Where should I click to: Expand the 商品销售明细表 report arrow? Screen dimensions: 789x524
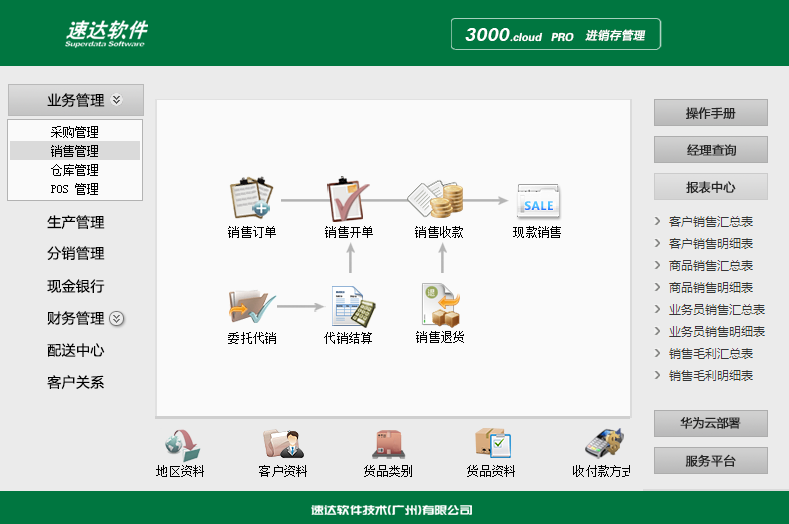[x=657, y=287]
